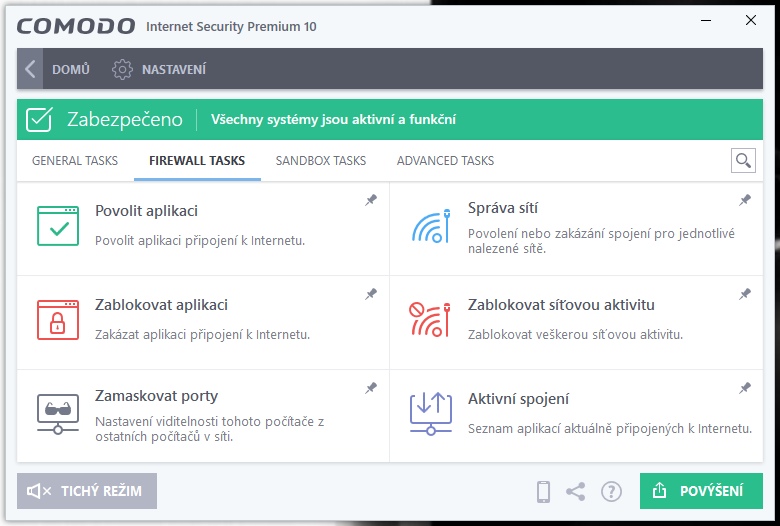Click the Zamaskovat porty sunglasses icon
Screen dimensions: 780x526
point(57,413)
